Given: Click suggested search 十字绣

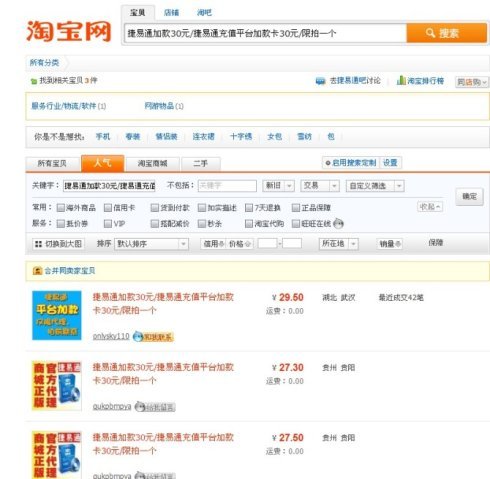Looking at the screenshot, I should tap(241, 137).
